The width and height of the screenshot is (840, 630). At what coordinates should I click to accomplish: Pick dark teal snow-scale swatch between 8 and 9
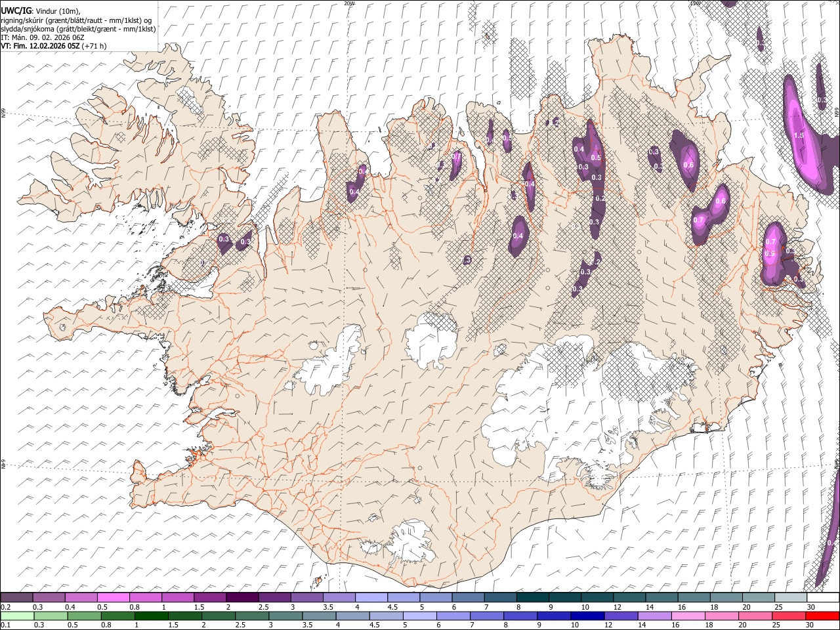click(x=532, y=597)
